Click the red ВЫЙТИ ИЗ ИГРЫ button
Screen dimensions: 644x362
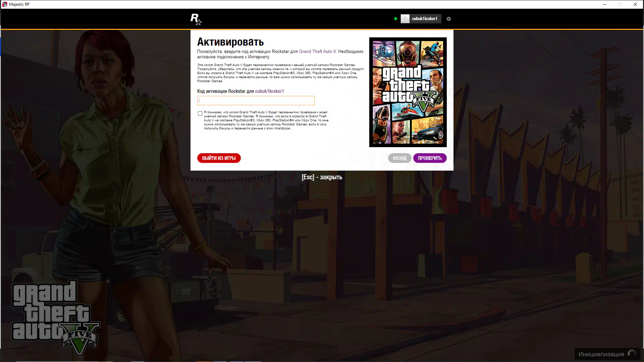pos(219,158)
